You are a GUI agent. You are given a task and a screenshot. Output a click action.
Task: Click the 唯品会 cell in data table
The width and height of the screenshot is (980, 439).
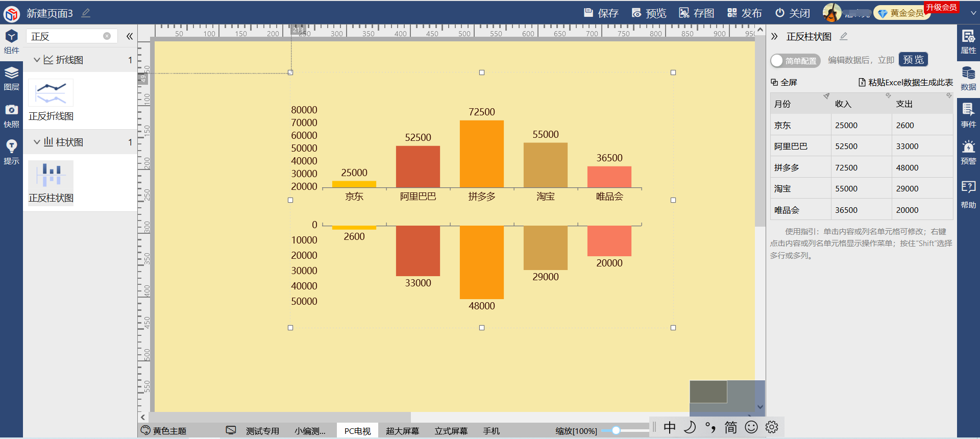pos(800,210)
